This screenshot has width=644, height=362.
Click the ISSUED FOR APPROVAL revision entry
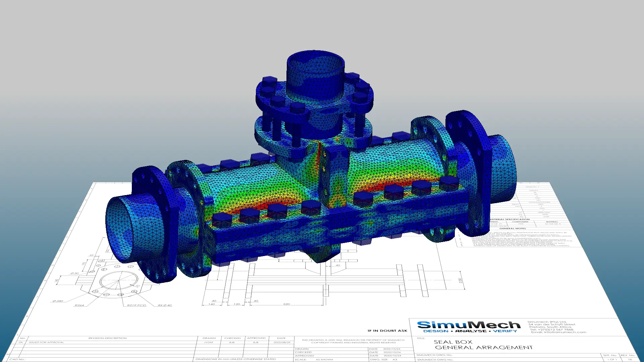coord(46,342)
